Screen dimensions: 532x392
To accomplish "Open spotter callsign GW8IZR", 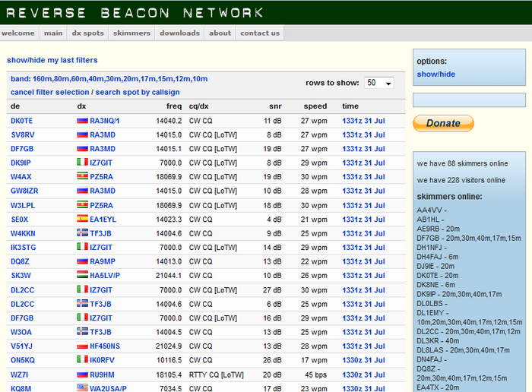I will pos(24,191).
